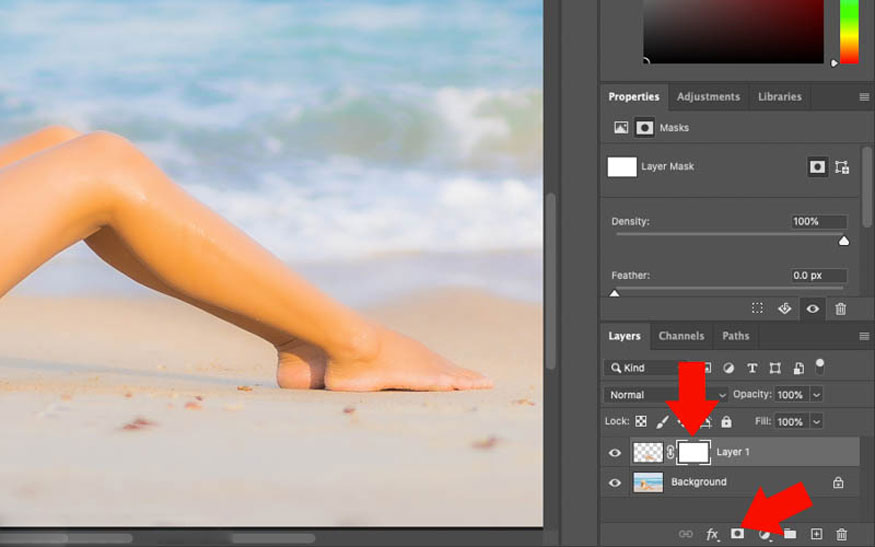875x547 pixels.
Task: Toggle lock all pixels padlock icon
Action: click(x=726, y=422)
